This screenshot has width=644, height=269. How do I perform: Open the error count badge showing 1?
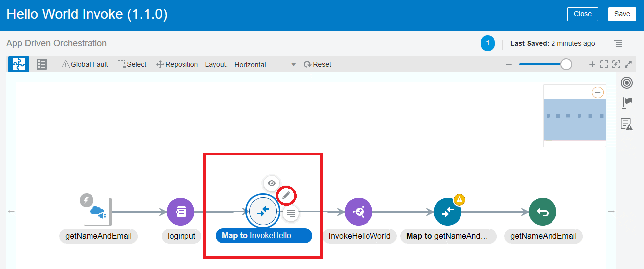pos(488,43)
